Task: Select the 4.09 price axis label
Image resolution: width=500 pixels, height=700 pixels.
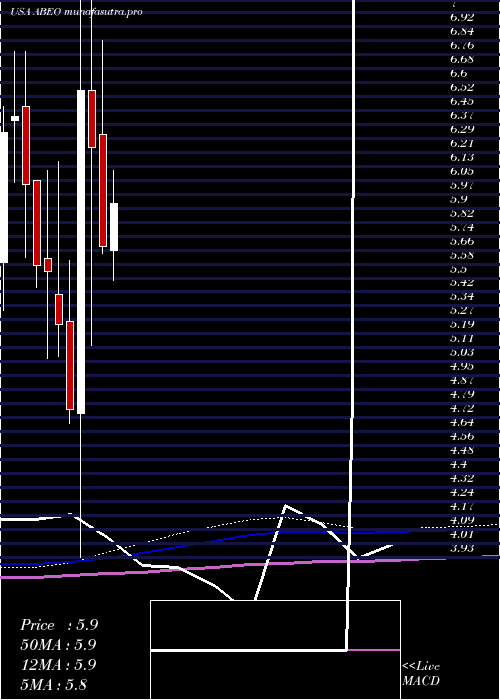Action: (462, 520)
